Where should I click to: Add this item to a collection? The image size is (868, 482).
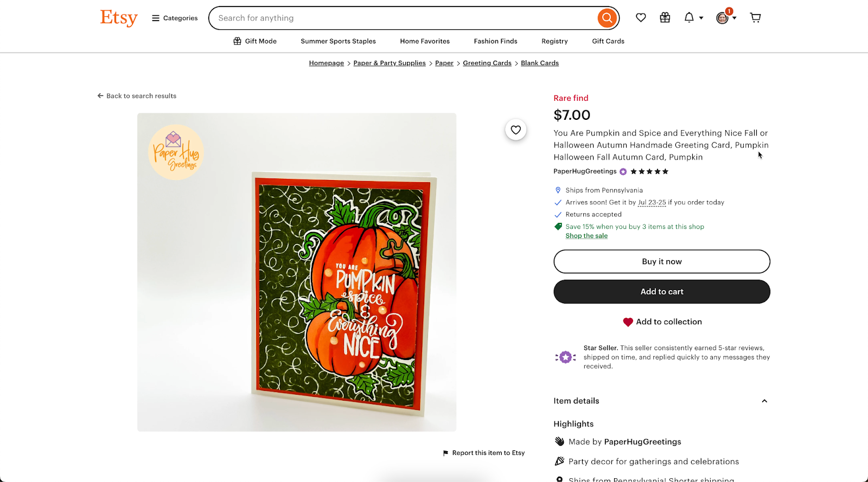pyautogui.click(x=662, y=322)
